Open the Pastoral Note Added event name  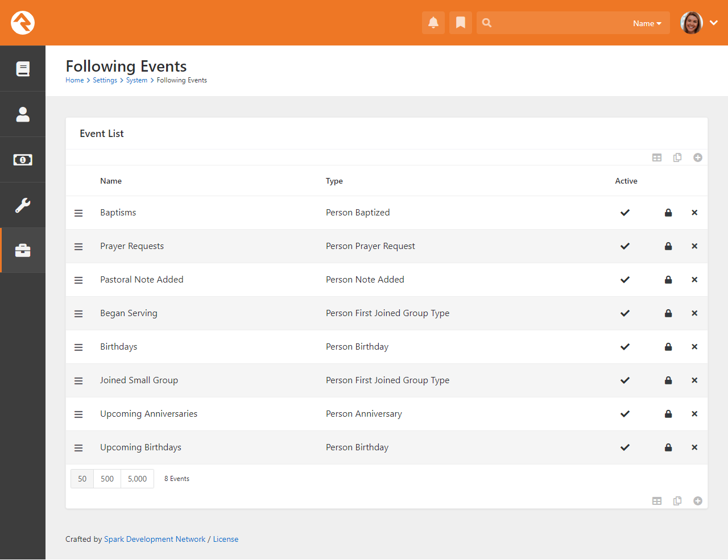point(142,280)
